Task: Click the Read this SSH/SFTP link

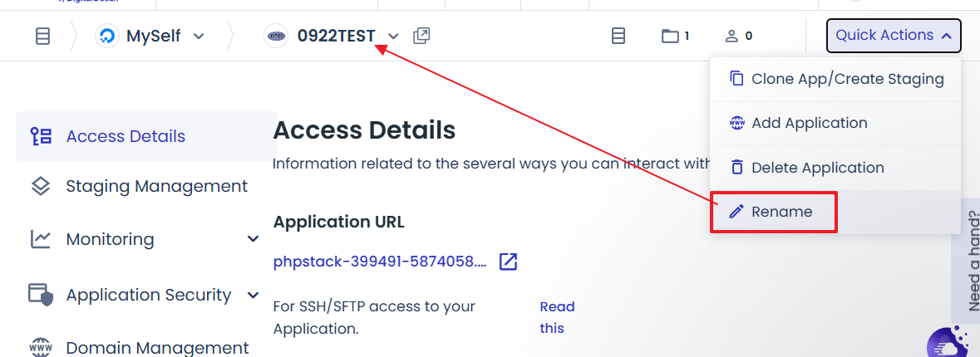Action: 557,317
